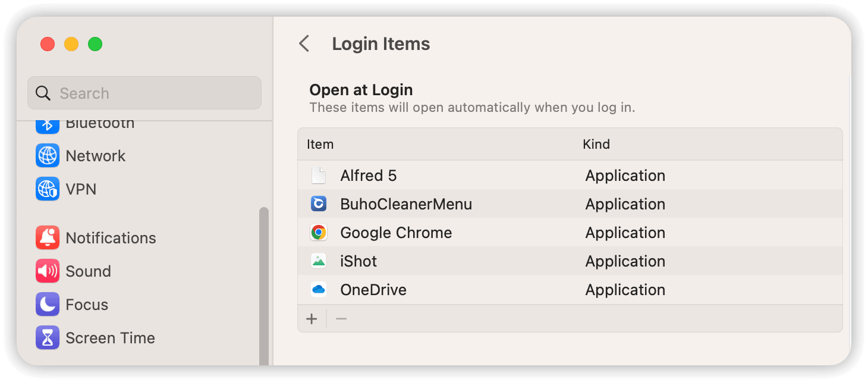
Task: Select the Alfred 5 row name
Action: coord(368,176)
